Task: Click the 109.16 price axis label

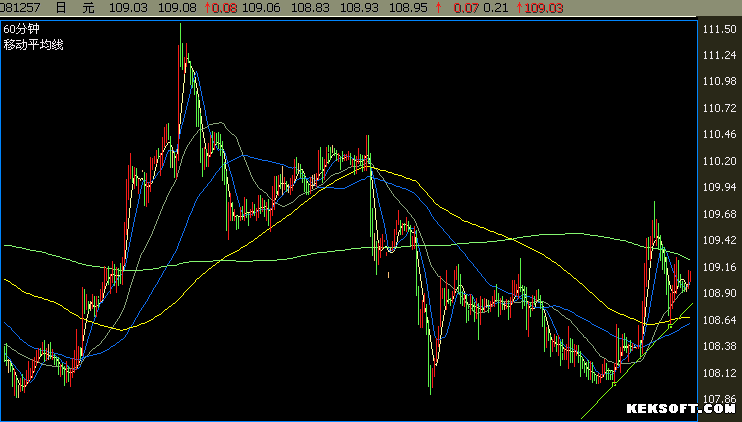Action: tap(719, 267)
